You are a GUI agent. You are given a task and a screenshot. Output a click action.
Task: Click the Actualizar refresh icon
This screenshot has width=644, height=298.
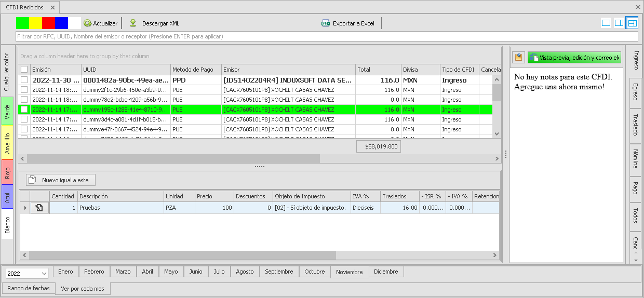coord(88,23)
